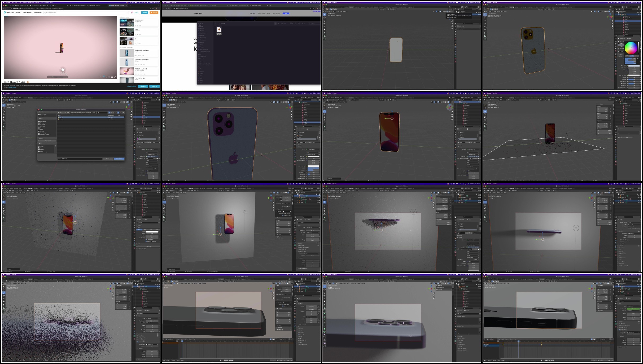Toggle camera view icon in 20:27 Blender viewport

613,25
